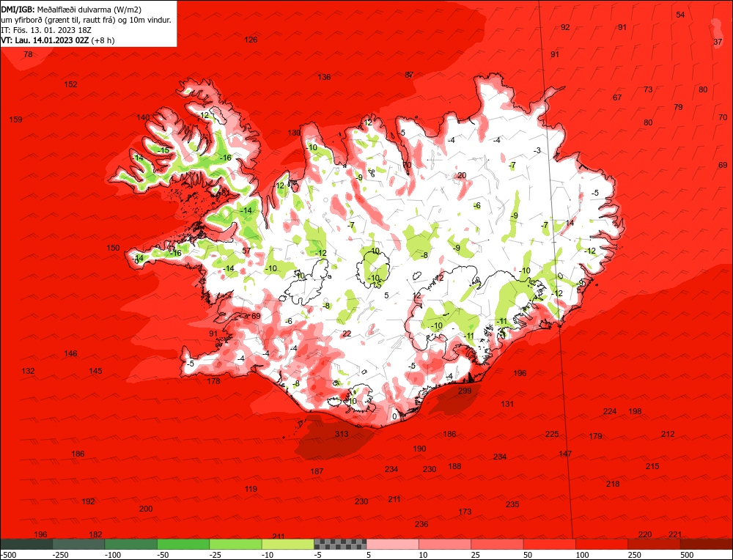733x560 pixels.
Task: Click the value '22' in south-central Iceland
Action: coord(347,334)
